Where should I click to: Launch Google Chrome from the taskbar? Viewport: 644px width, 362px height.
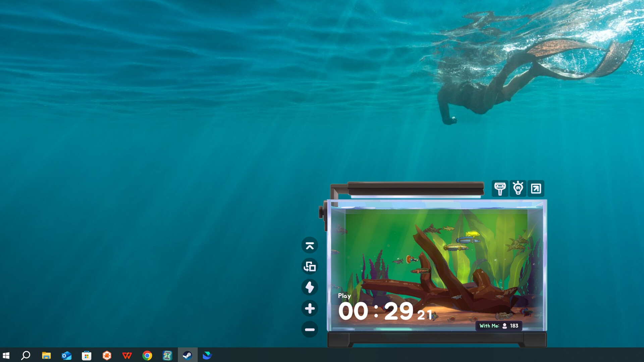pos(147,355)
